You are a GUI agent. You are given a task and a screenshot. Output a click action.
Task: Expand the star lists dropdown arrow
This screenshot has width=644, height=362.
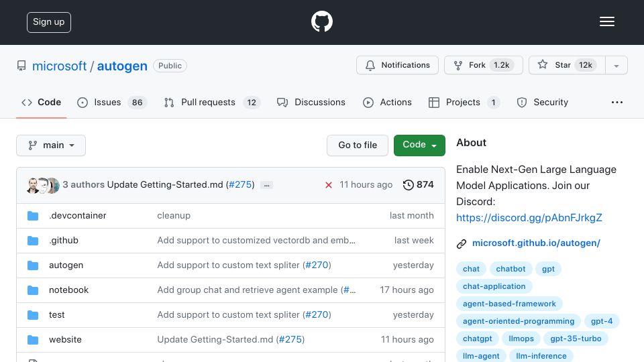(616, 66)
